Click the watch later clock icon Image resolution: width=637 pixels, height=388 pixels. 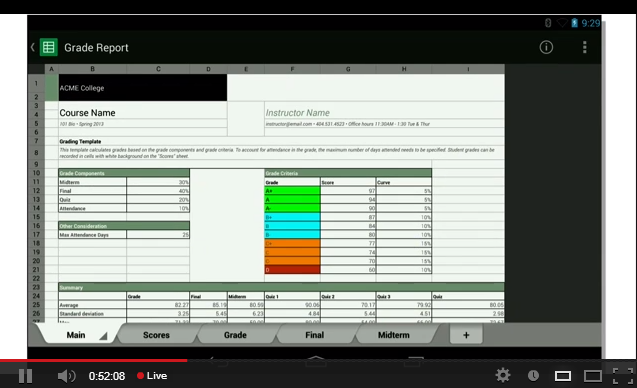tap(533, 375)
